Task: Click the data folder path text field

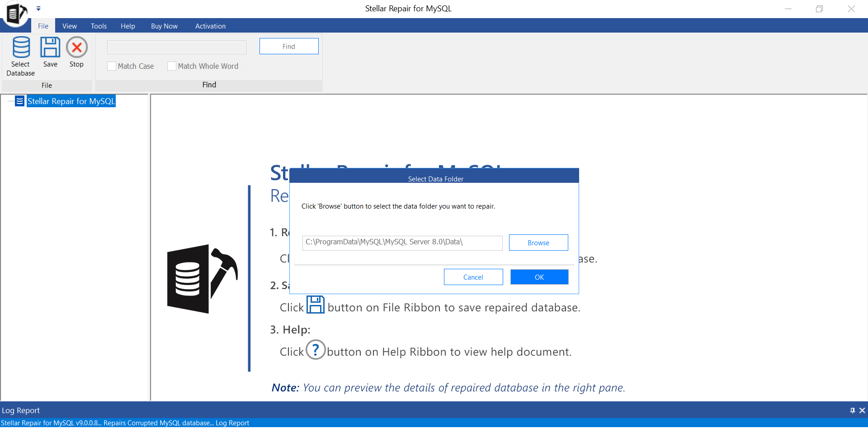Action: click(402, 243)
